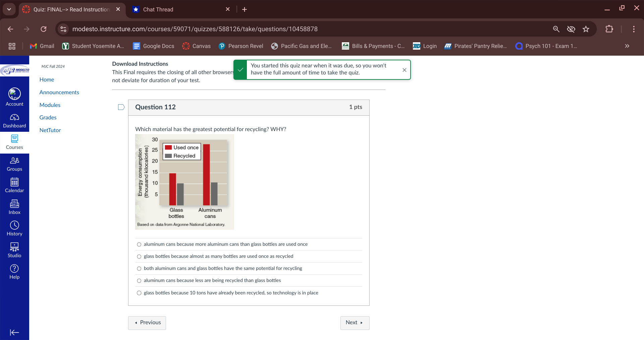Go to the Next question

tap(355, 323)
